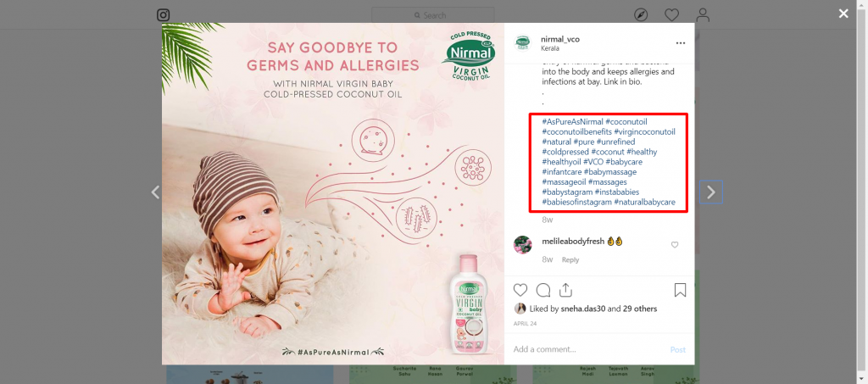Click the comment bubble icon
Viewport: 868px width, 384px height.
543,290
